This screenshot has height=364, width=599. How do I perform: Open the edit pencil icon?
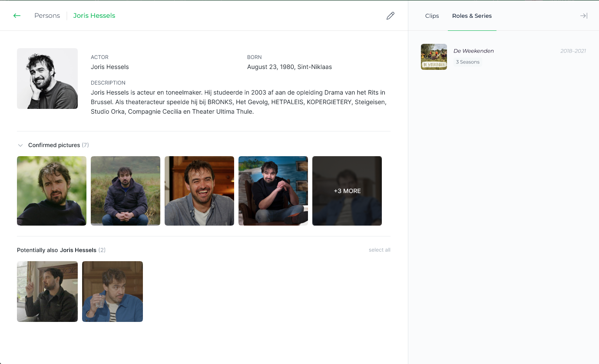pyautogui.click(x=391, y=16)
